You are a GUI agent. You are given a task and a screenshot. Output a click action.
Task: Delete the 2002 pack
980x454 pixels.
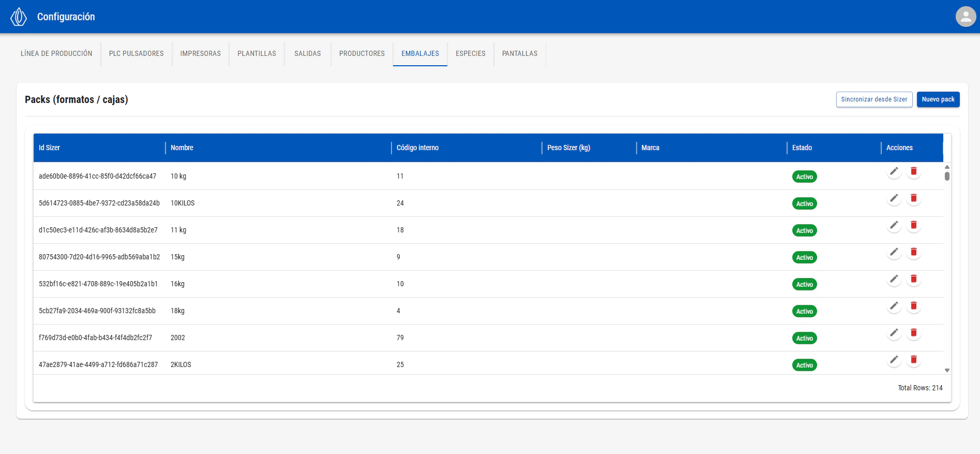pyautogui.click(x=914, y=333)
